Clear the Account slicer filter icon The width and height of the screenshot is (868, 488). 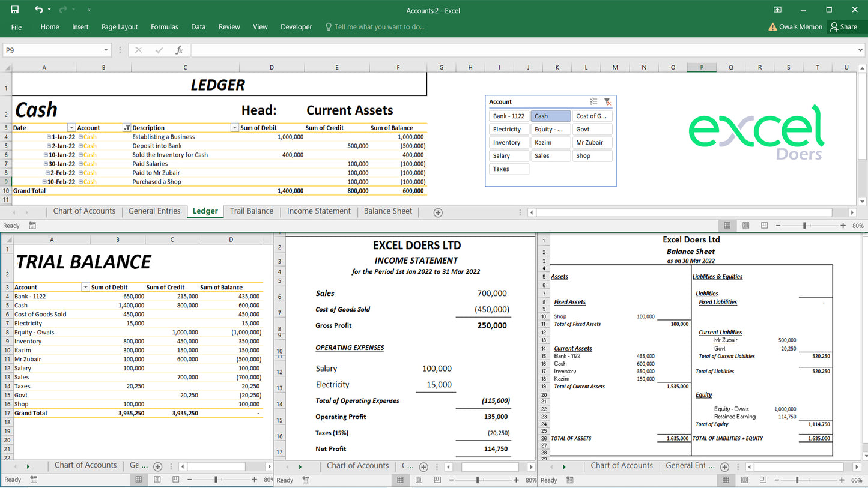click(x=607, y=102)
